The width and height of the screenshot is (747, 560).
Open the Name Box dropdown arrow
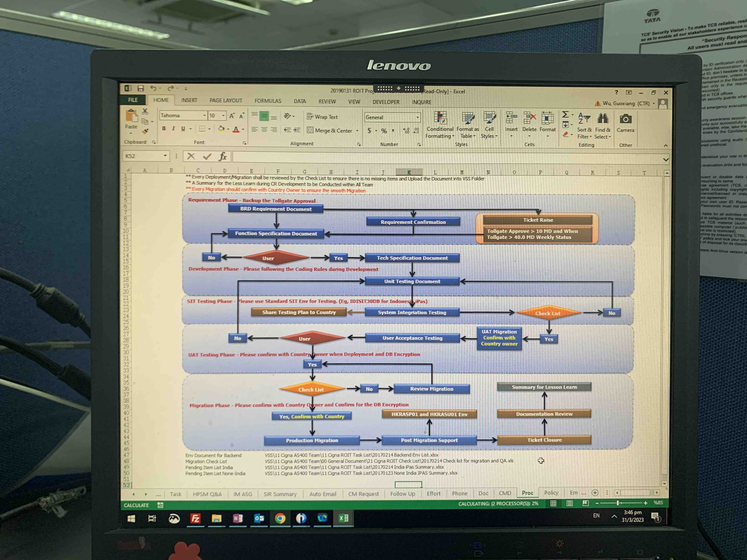[x=165, y=156]
